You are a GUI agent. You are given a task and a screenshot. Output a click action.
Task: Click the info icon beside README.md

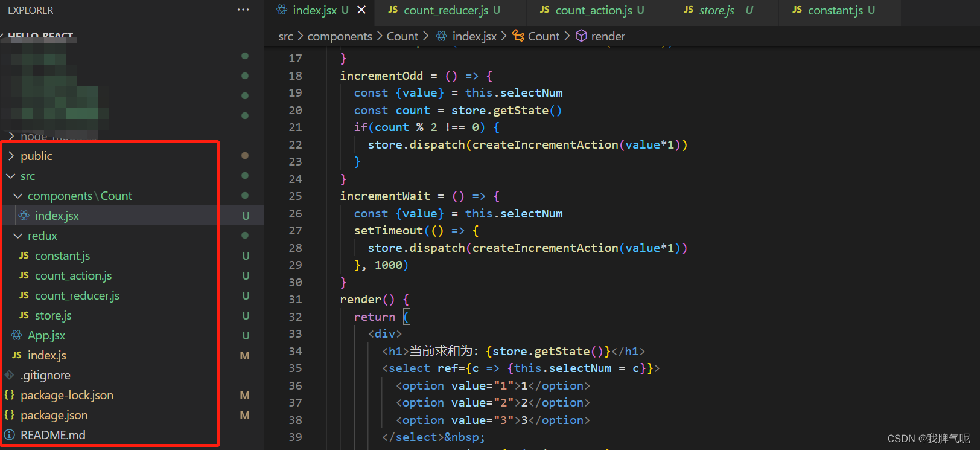point(10,434)
